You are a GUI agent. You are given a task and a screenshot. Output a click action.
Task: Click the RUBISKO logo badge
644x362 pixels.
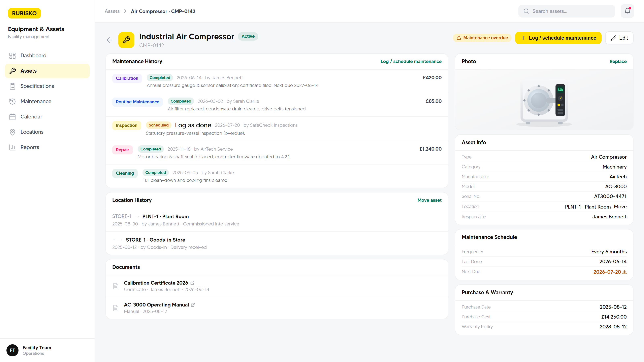[24, 13]
